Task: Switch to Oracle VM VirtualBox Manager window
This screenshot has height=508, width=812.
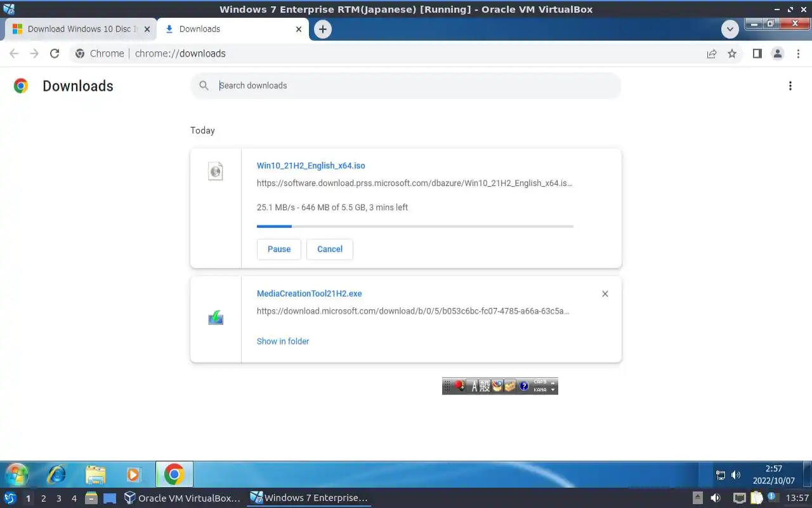Action: pos(183,498)
